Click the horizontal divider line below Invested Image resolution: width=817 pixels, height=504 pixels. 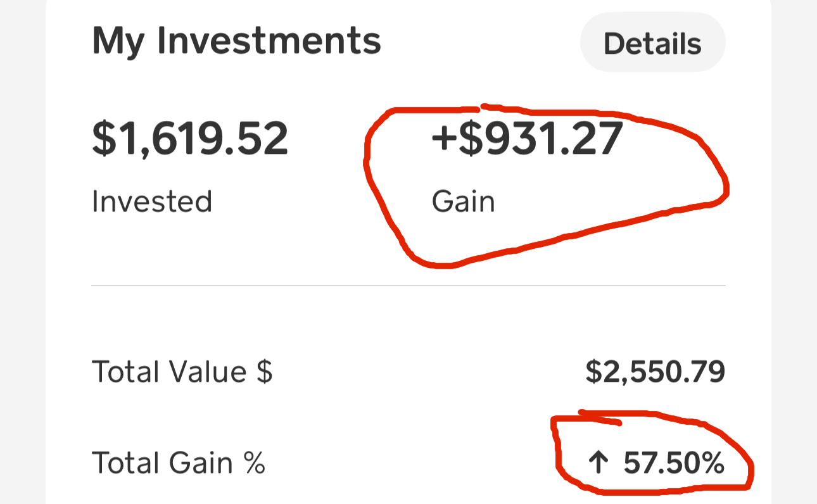tap(408, 286)
